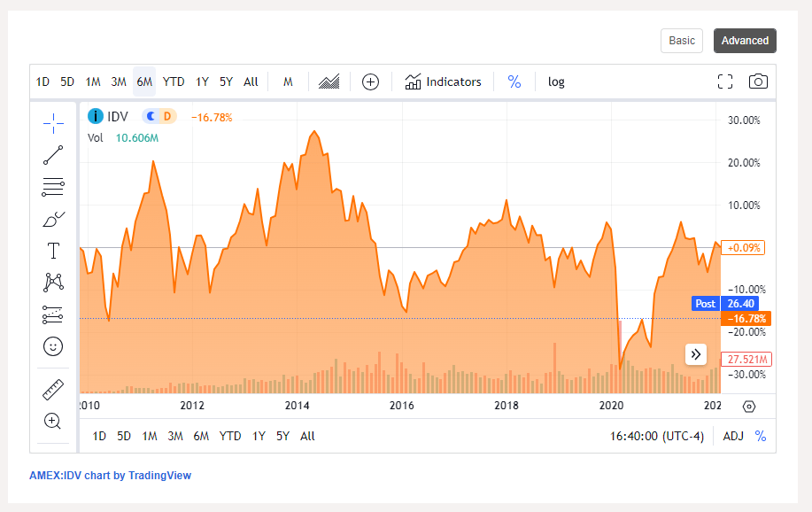Click the IDV symbol name in legend
The height and width of the screenshot is (512, 812).
(118, 117)
